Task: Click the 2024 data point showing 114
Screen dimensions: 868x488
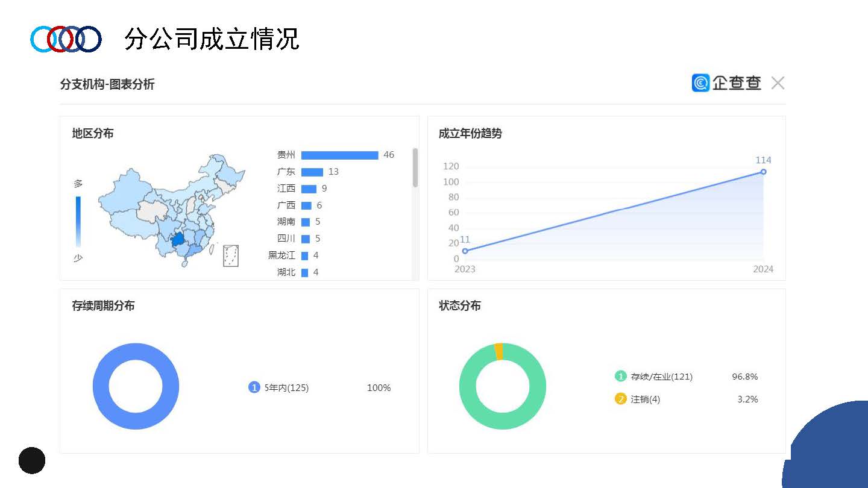Action: [763, 172]
